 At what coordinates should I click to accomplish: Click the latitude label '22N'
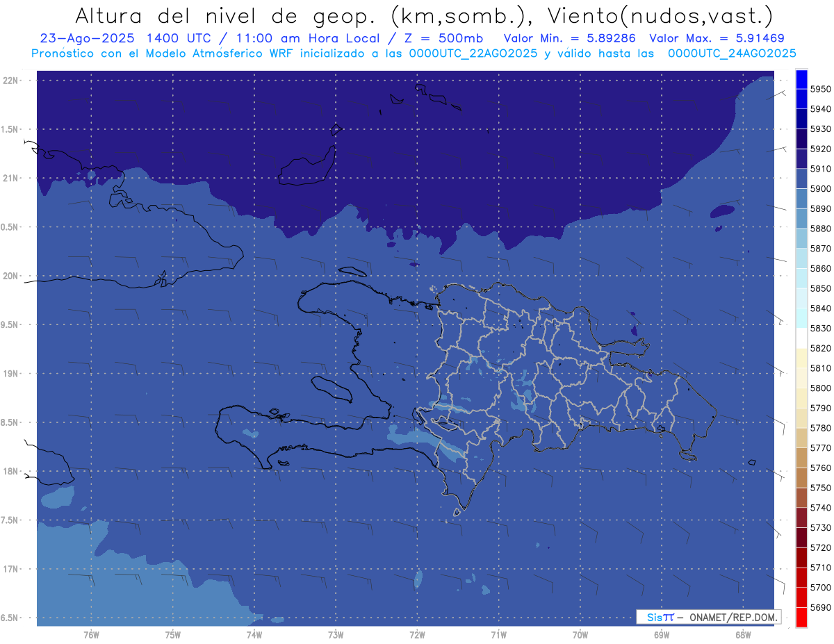[12, 80]
